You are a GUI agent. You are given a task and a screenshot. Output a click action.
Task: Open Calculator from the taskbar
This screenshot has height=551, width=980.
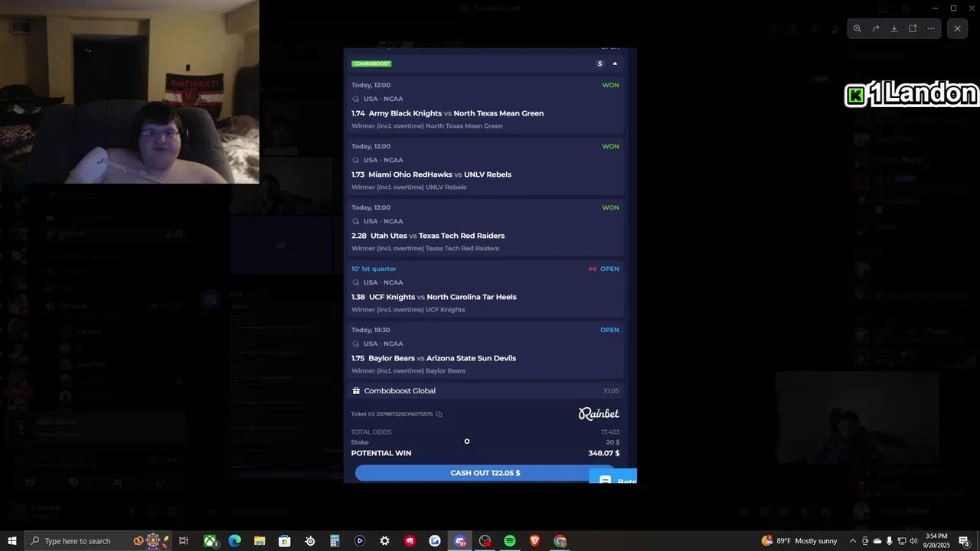[x=335, y=541]
